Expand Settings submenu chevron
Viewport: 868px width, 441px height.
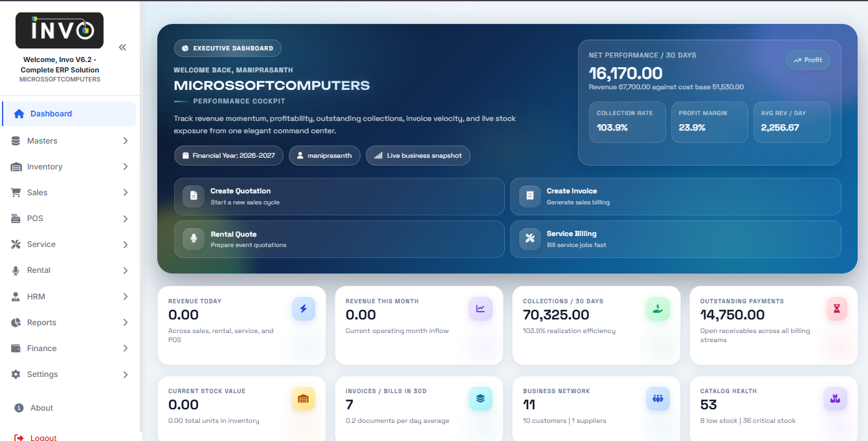(125, 374)
